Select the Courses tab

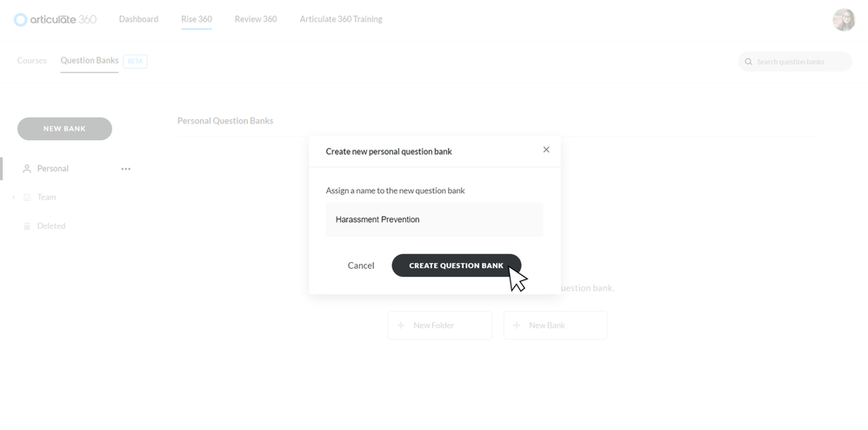32,61
